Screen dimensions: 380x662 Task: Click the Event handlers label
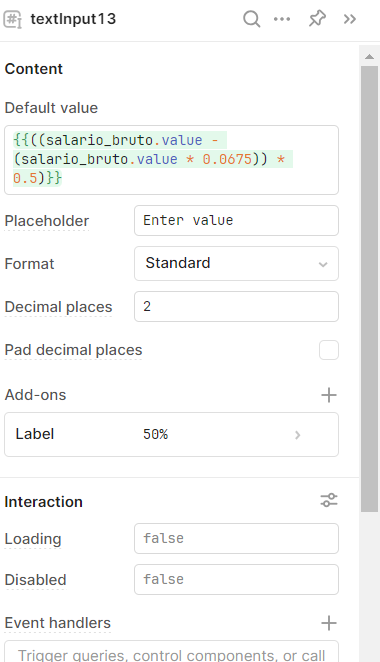[58, 623]
